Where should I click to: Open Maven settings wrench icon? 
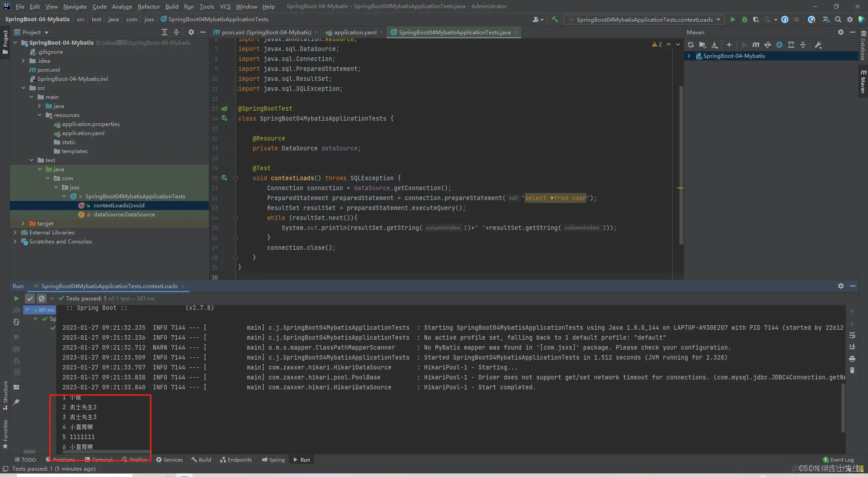pyautogui.click(x=818, y=45)
